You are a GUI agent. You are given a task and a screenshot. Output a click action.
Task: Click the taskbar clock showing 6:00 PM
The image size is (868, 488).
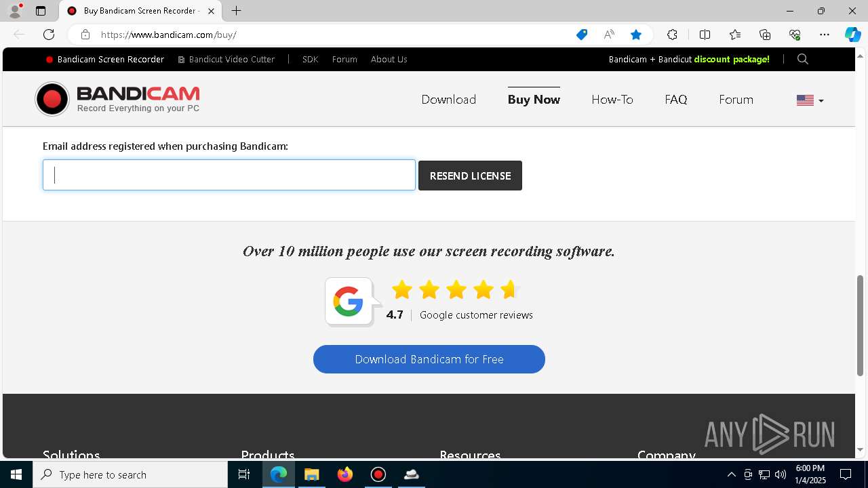click(x=810, y=474)
